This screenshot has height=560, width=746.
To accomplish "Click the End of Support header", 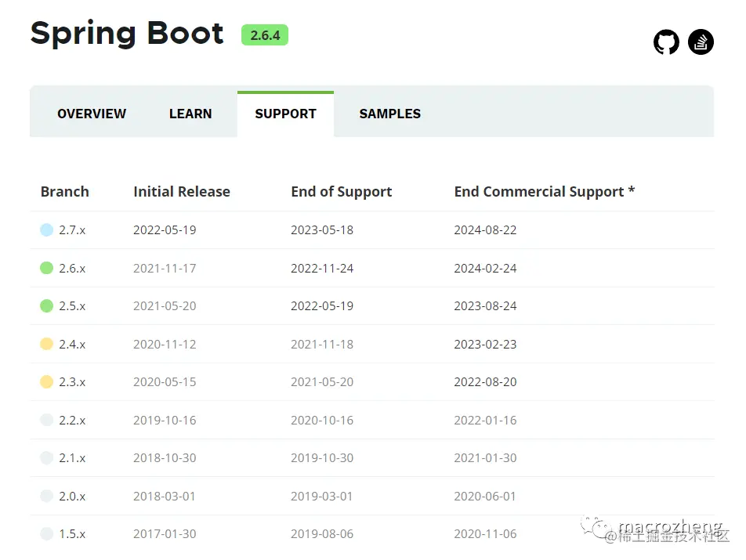I will coord(342,192).
